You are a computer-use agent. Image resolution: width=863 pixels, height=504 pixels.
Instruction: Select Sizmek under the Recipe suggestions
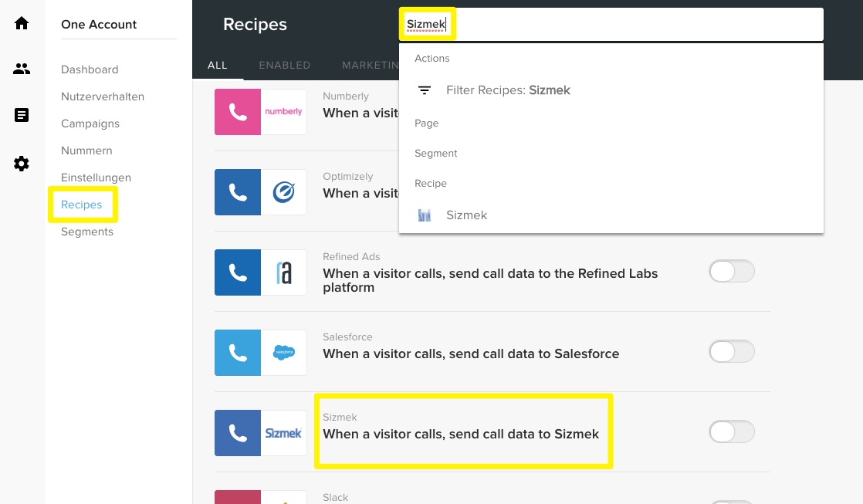[x=466, y=215]
